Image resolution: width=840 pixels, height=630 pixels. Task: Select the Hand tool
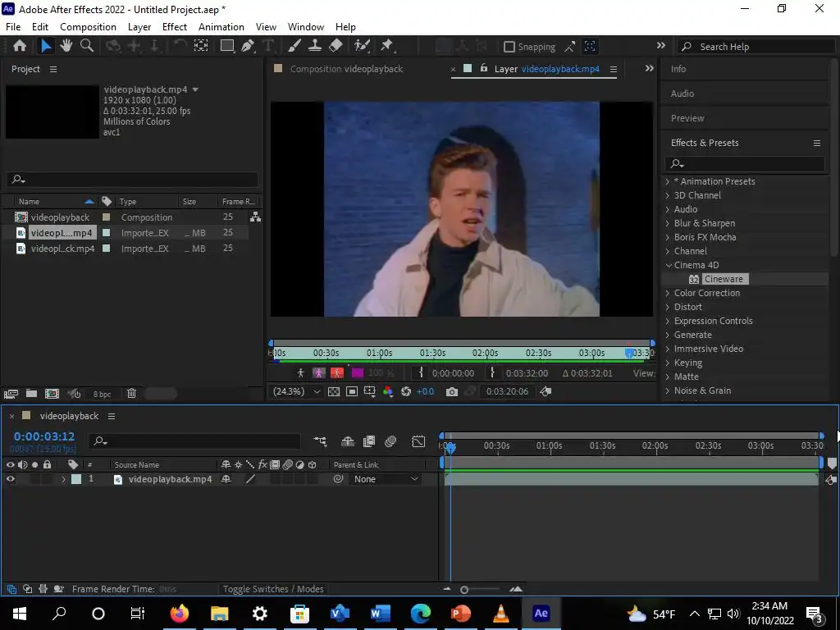66,46
